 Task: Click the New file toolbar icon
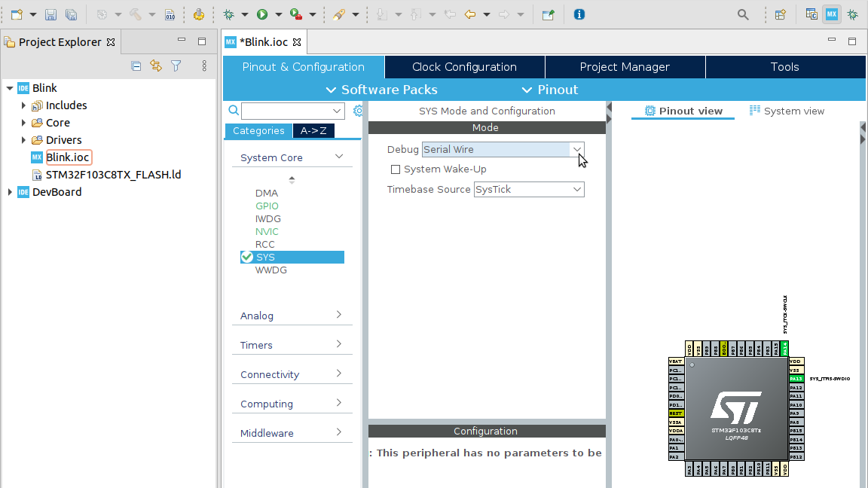(17, 14)
